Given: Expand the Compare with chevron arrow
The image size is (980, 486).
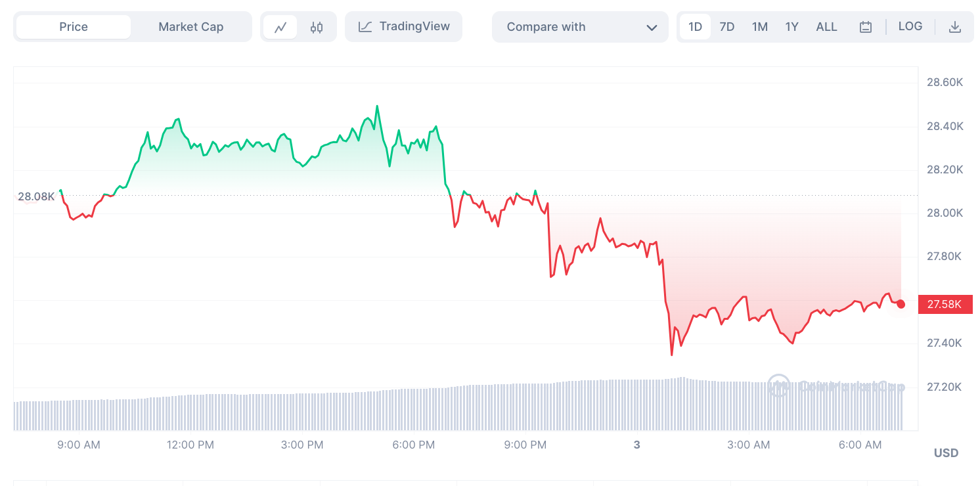Looking at the screenshot, I should [x=652, y=28].
